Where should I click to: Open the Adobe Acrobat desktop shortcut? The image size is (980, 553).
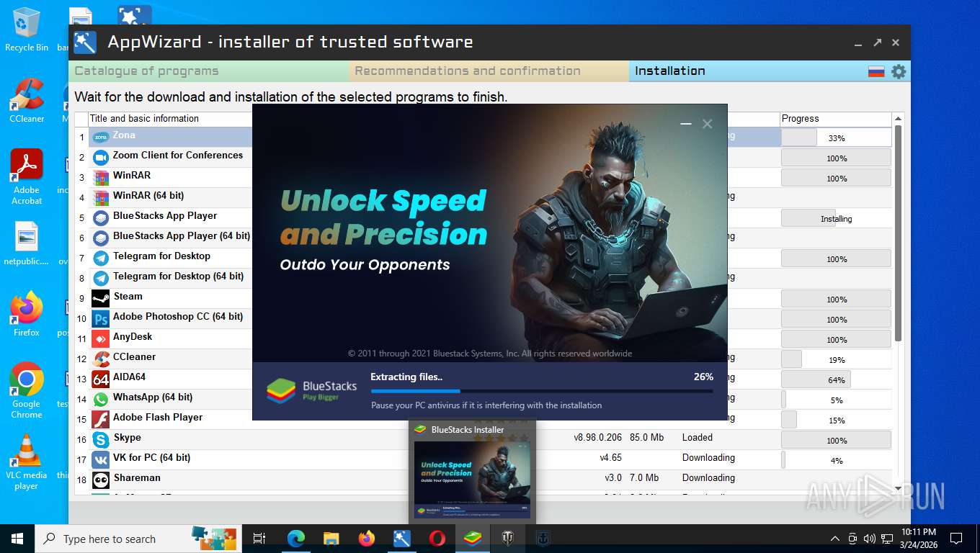point(27,177)
